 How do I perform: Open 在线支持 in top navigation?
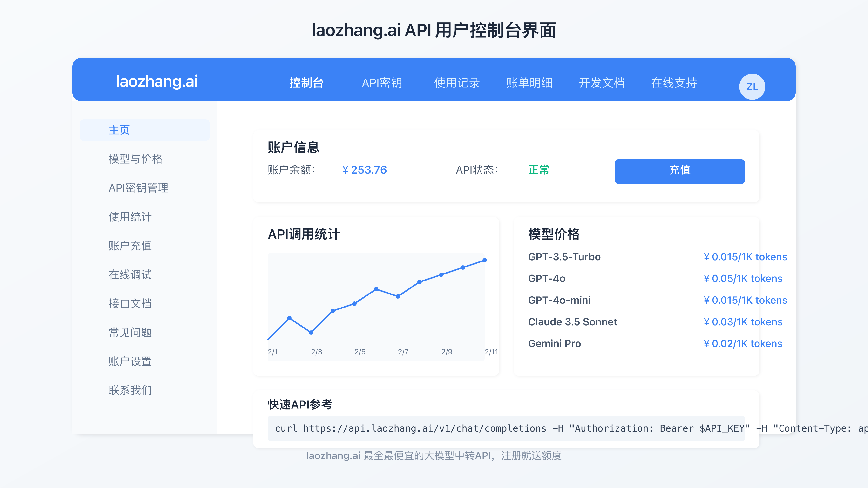click(674, 83)
